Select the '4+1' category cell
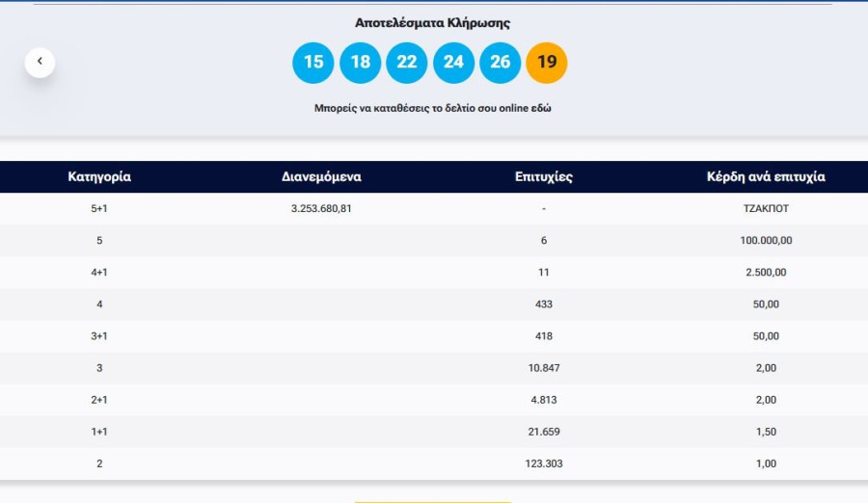The height and width of the screenshot is (503, 868). click(99, 273)
